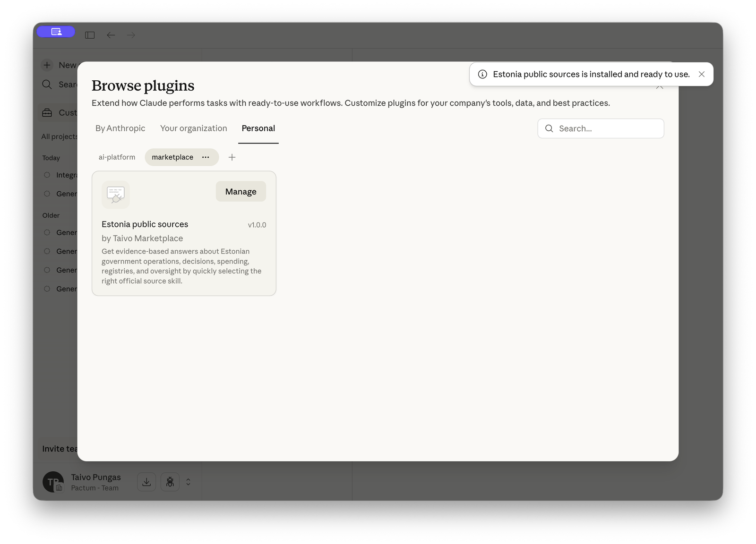Go back with the left arrow
The width and height of the screenshot is (756, 544).
(x=111, y=35)
